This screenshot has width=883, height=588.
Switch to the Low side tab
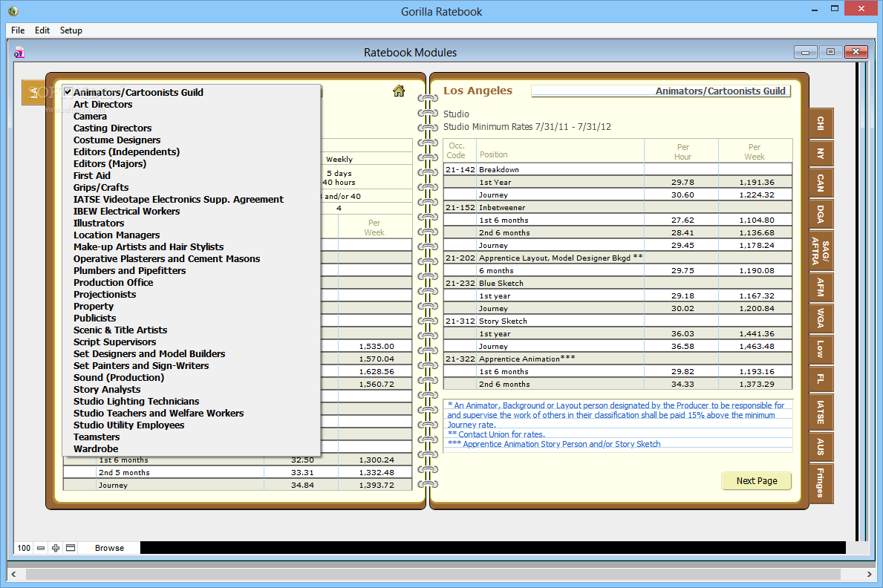coord(821,349)
